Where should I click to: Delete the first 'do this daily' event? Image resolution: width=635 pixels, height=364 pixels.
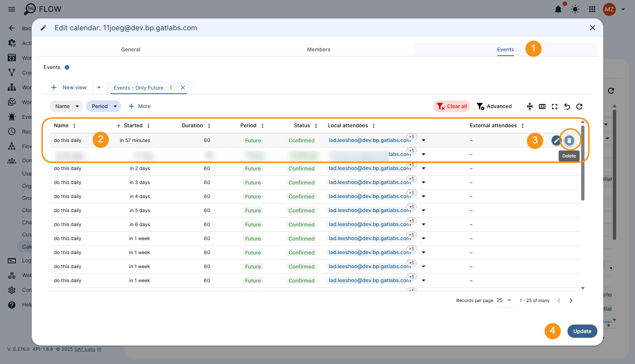tap(569, 141)
